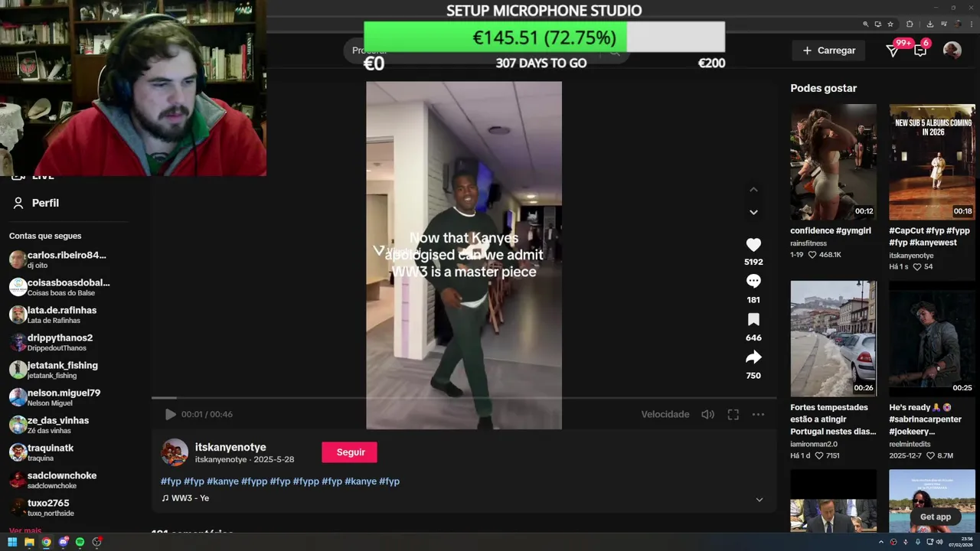This screenshot has height=551, width=980.
Task: Enter fullscreen mode for the video
Action: [733, 414]
